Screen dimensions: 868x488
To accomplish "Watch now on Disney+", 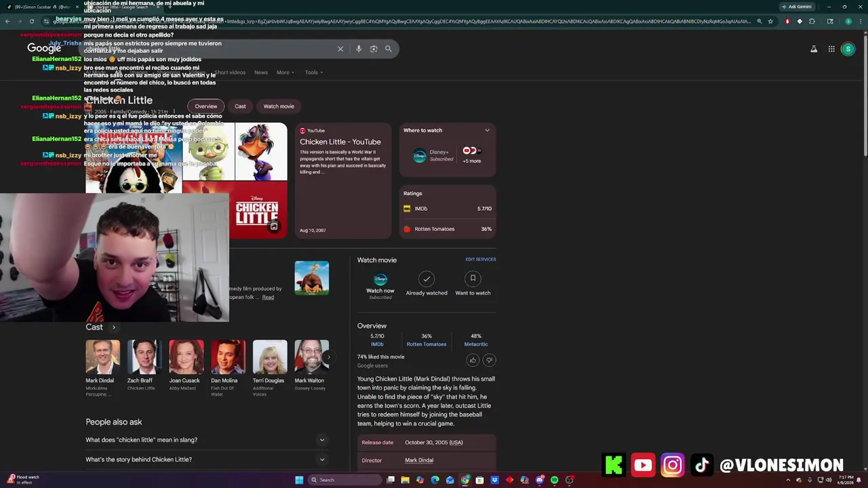I will (x=380, y=286).
